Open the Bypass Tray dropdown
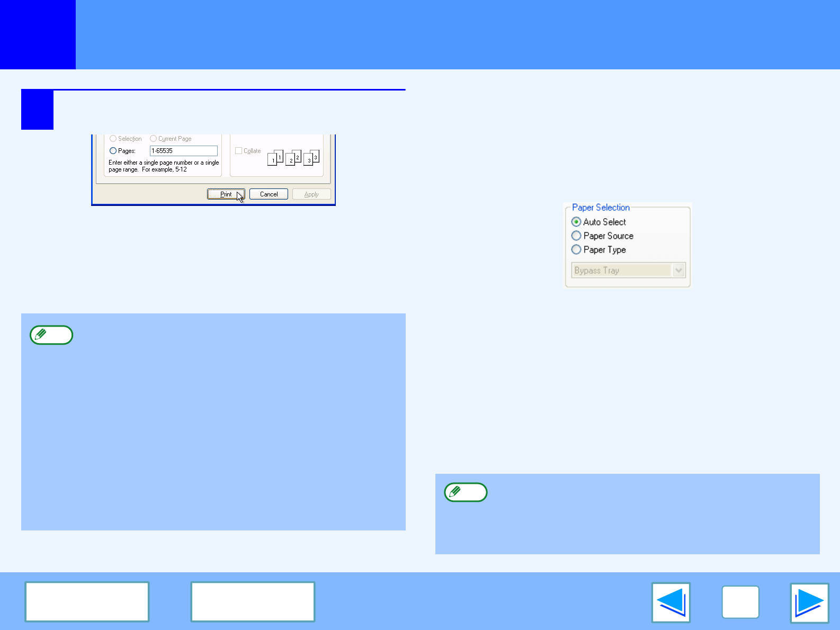 pos(679,271)
